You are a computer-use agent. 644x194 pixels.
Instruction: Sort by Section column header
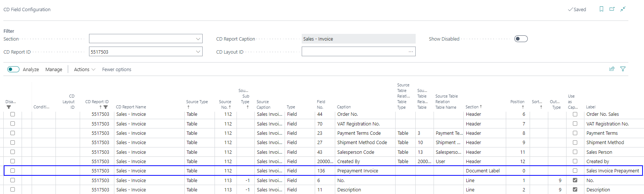tap(473, 107)
